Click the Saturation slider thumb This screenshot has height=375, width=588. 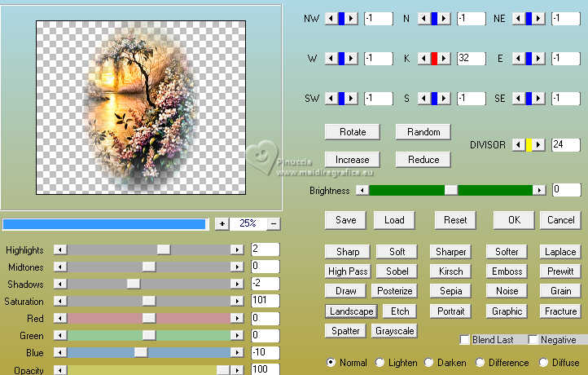149,301
